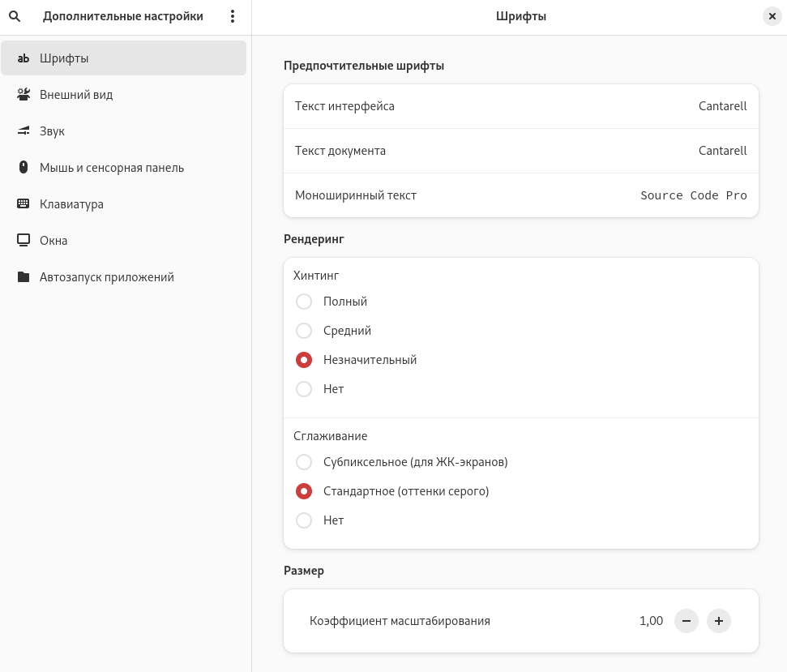Select Средний hinting option
Image resolution: width=787 pixels, height=672 pixels.
point(304,331)
